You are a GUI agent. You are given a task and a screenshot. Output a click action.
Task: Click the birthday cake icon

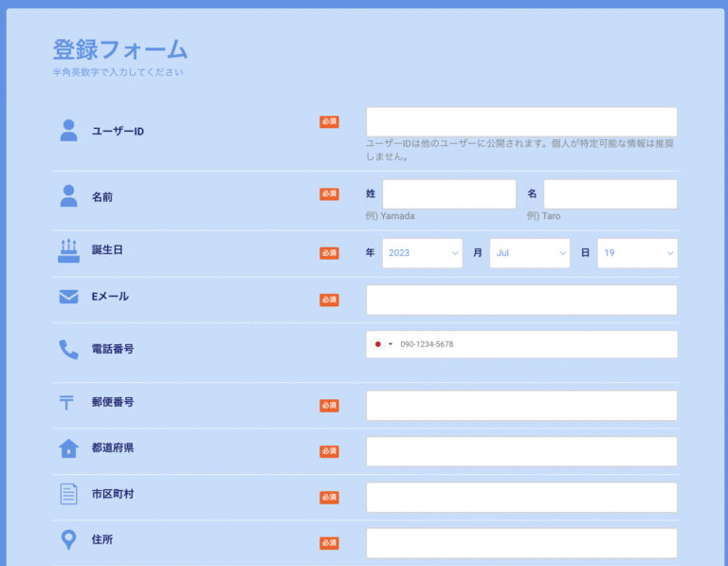[68, 250]
